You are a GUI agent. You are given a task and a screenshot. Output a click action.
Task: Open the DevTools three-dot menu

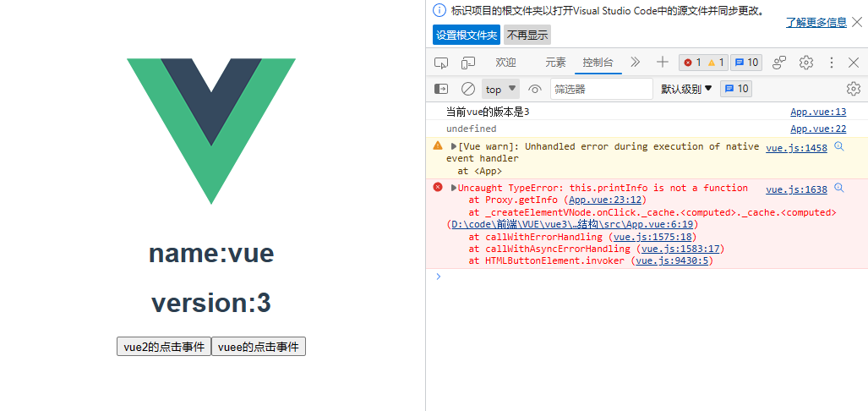tap(832, 63)
